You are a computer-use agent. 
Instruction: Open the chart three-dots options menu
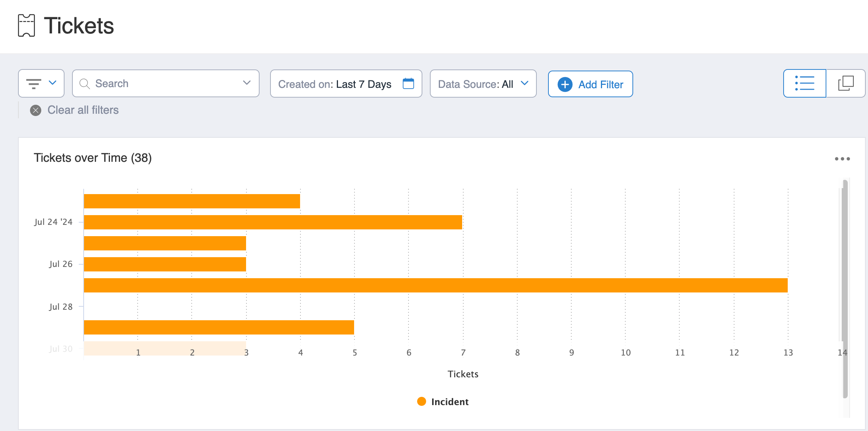[842, 159]
